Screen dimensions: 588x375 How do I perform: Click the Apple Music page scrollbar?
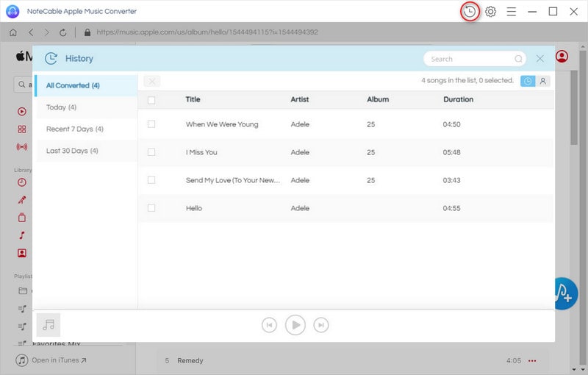coord(574,107)
